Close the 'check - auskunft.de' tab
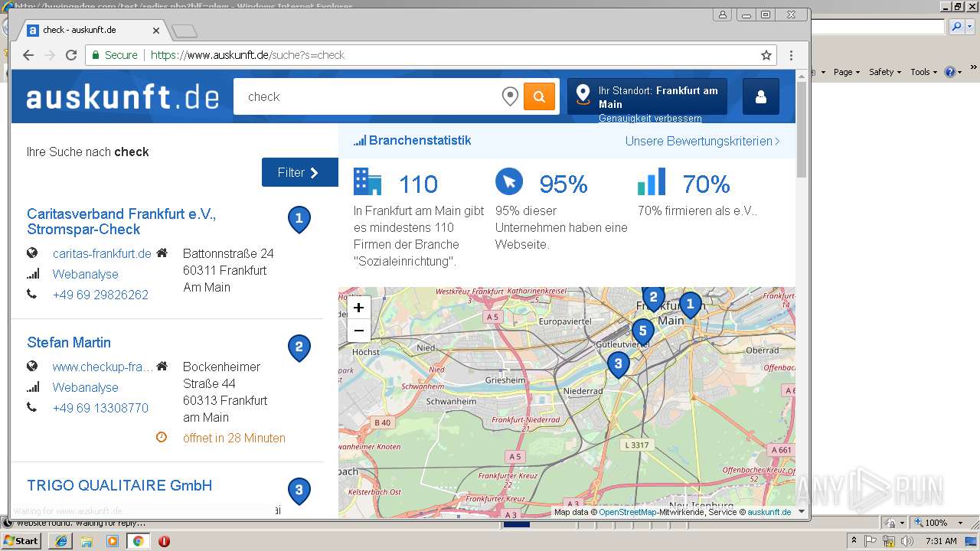 pyautogui.click(x=156, y=31)
